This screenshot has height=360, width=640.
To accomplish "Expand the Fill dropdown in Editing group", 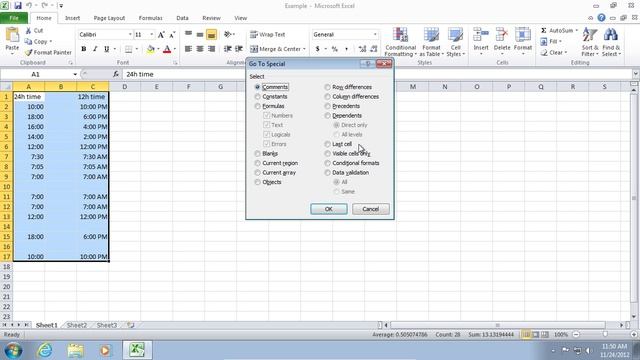I will [x=560, y=42].
